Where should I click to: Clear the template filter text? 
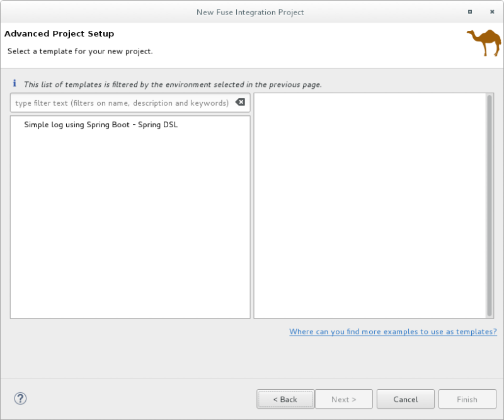pos(240,103)
